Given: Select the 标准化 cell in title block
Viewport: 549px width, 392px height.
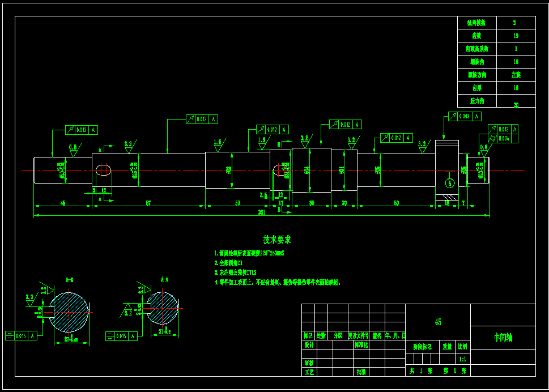Looking at the screenshot, I should point(361,344).
